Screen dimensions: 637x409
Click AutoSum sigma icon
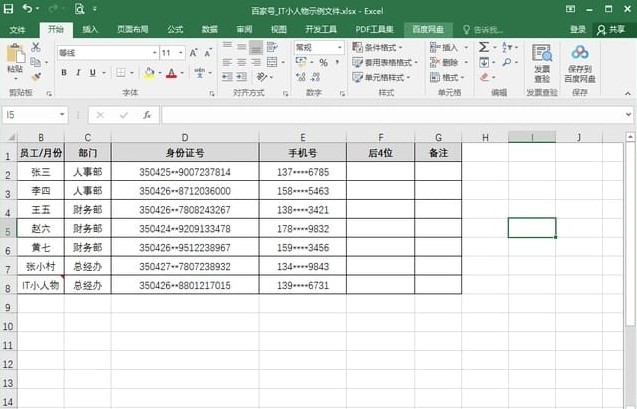click(x=483, y=47)
